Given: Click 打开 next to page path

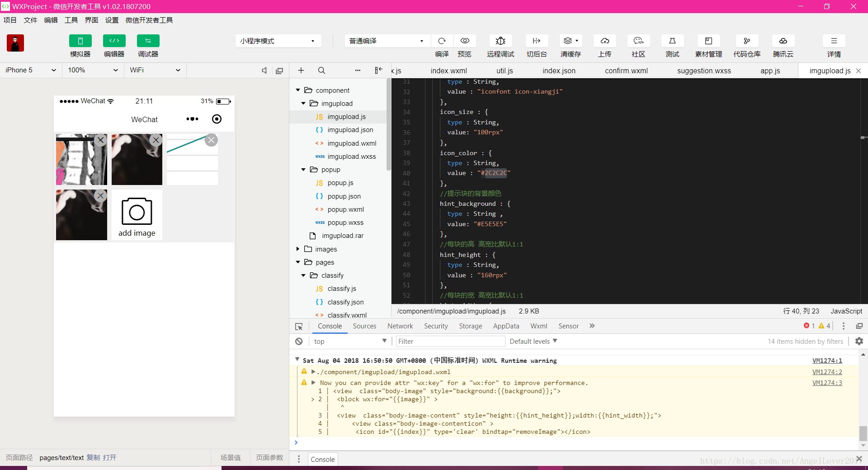Looking at the screenshot, I should pyautogui.click(x=109, y=457).
